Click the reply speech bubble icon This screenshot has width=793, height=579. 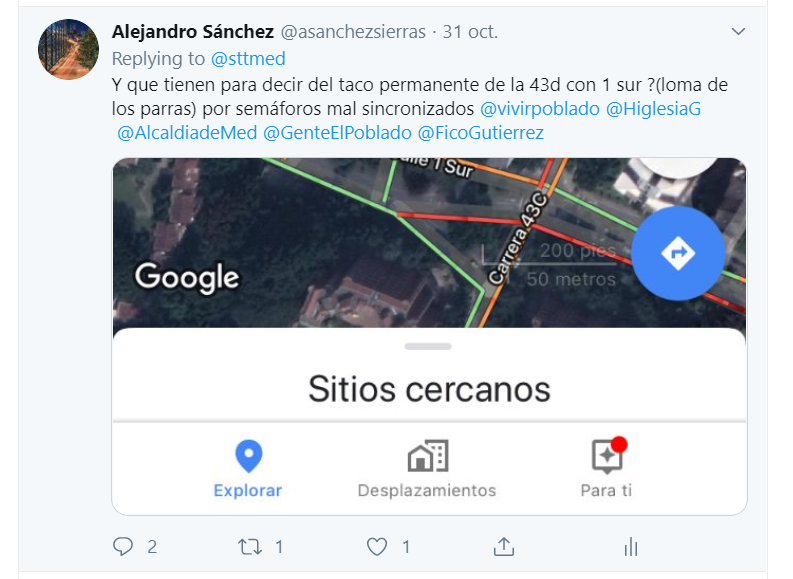[122, 547]
